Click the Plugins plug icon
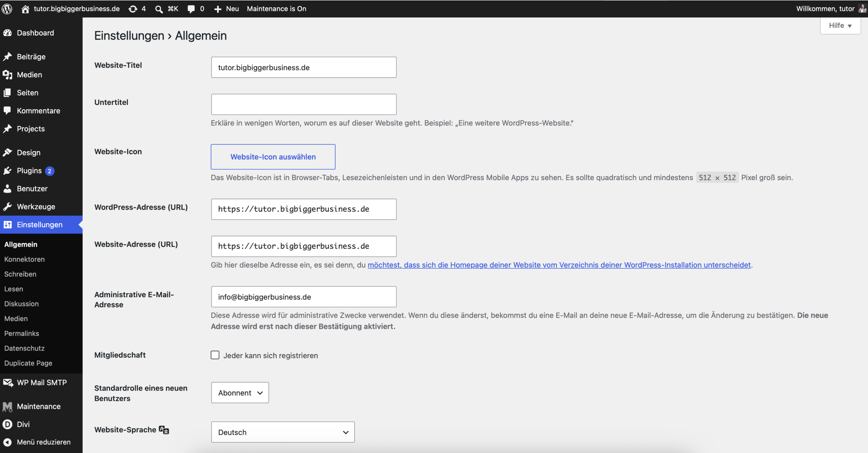 coord(7,170)
